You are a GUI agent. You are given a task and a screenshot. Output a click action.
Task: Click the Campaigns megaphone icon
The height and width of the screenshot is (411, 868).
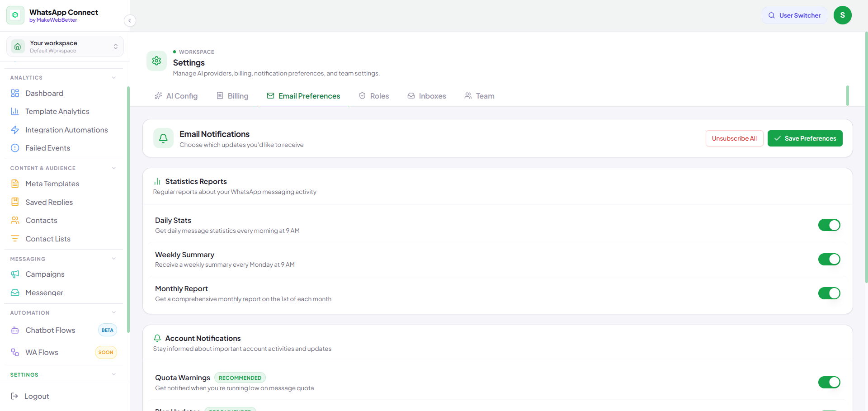click(15, 274)
